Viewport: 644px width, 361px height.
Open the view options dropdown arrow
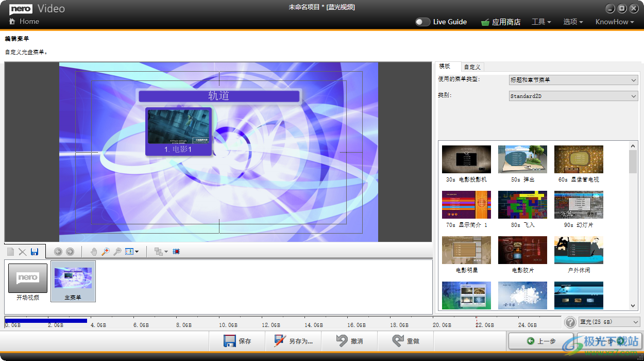pyautogui.click(x=137, y=252)
